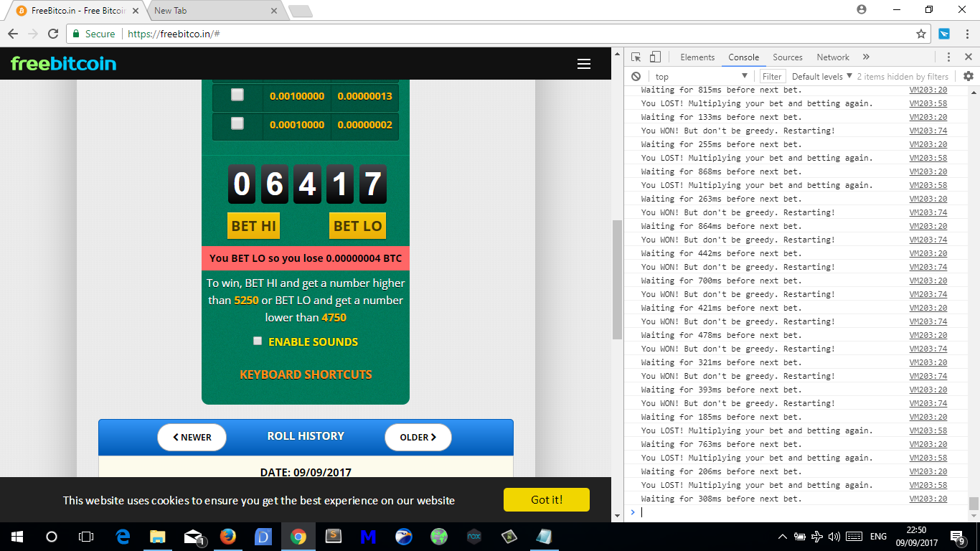Image resolution: width=980 pixels, height=551 pixels.
Task: Click the Secure padlock in the address bar
Action: point(76,34)
